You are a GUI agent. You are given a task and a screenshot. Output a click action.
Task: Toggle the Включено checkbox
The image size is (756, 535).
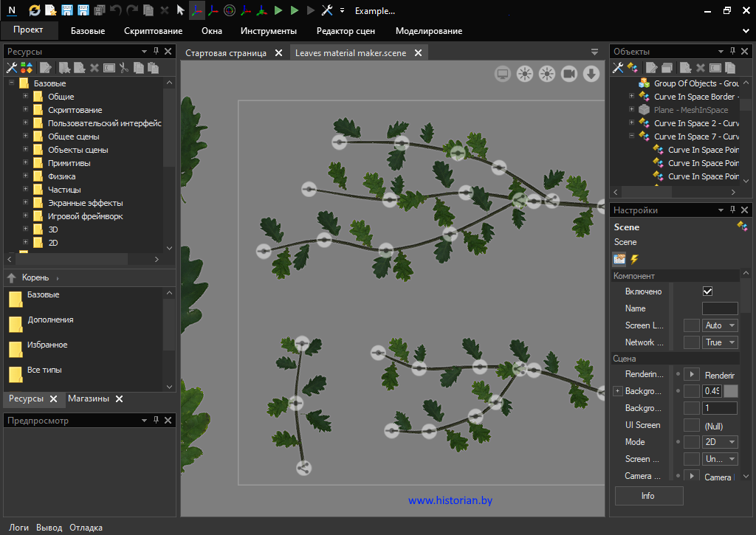point(707,291)
